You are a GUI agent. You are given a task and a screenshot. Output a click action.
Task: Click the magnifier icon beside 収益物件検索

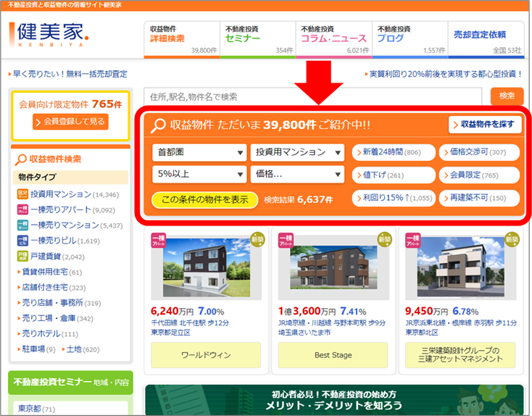click(20, 159)
